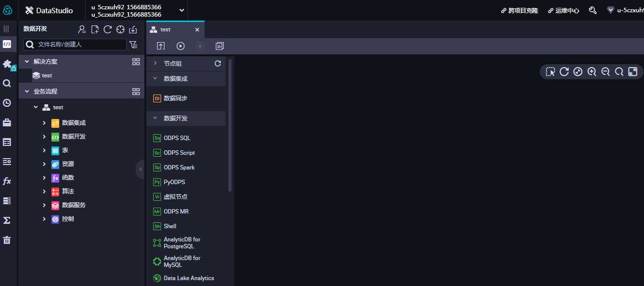Click the auto-layout icon on canvas toolbar

[x=578, y=72]
